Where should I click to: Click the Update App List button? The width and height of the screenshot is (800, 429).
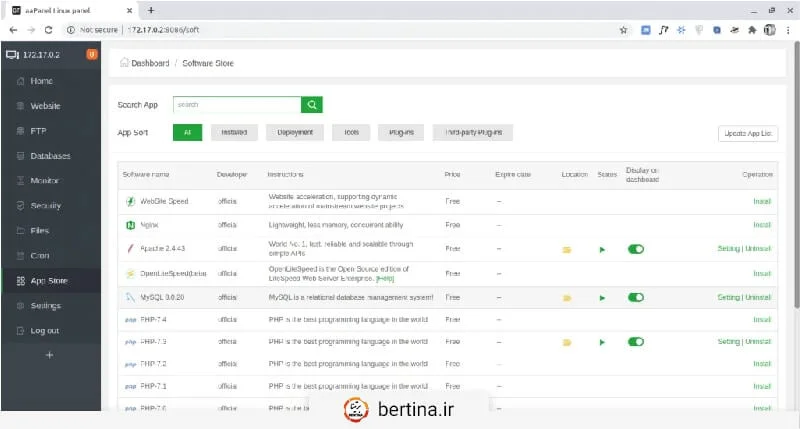coord(748,134)
